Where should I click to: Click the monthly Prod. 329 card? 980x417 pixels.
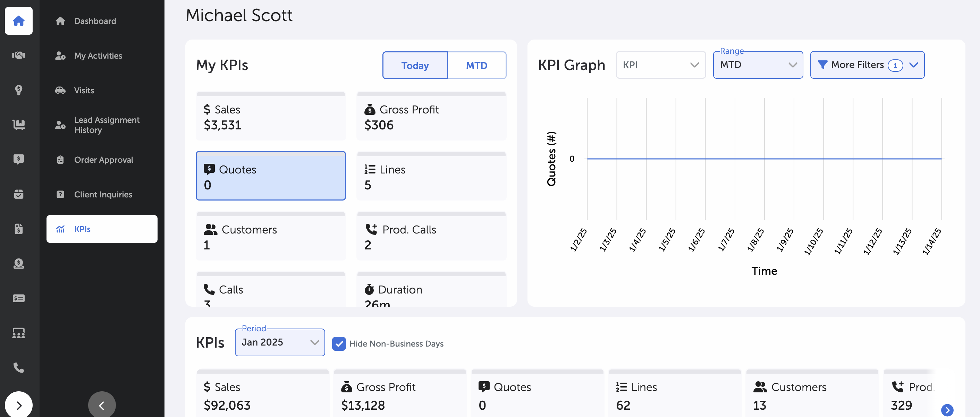(x=909, y=394)
